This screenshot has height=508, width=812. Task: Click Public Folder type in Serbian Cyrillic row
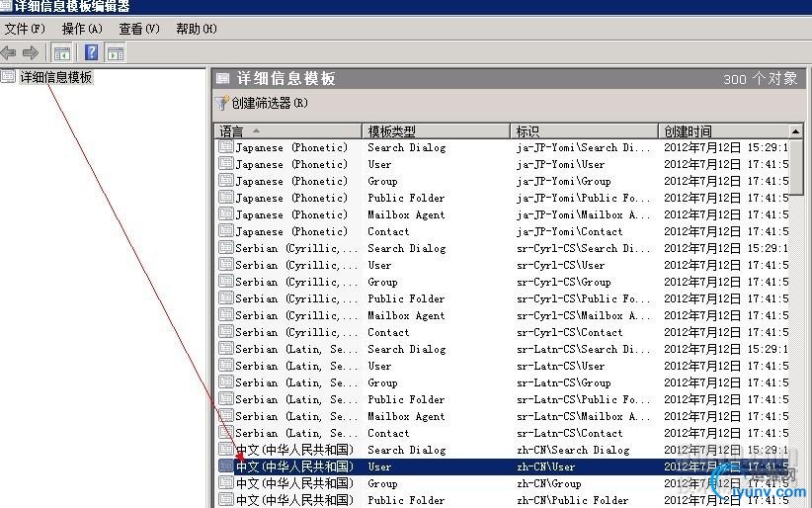[406, 298]
